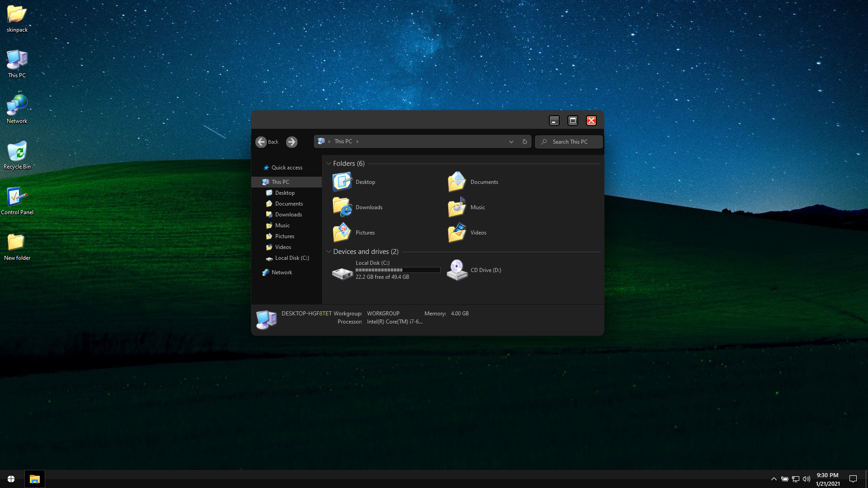Open the Videos folder icon
The height and width of the screenshot is (488, 868).
coord(457,233)
